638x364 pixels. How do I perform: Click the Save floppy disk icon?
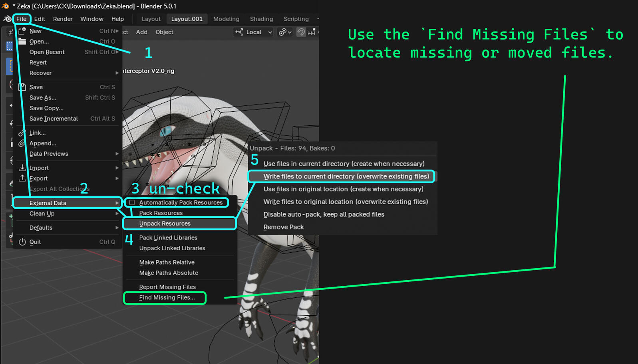click(x=22, y=87)
